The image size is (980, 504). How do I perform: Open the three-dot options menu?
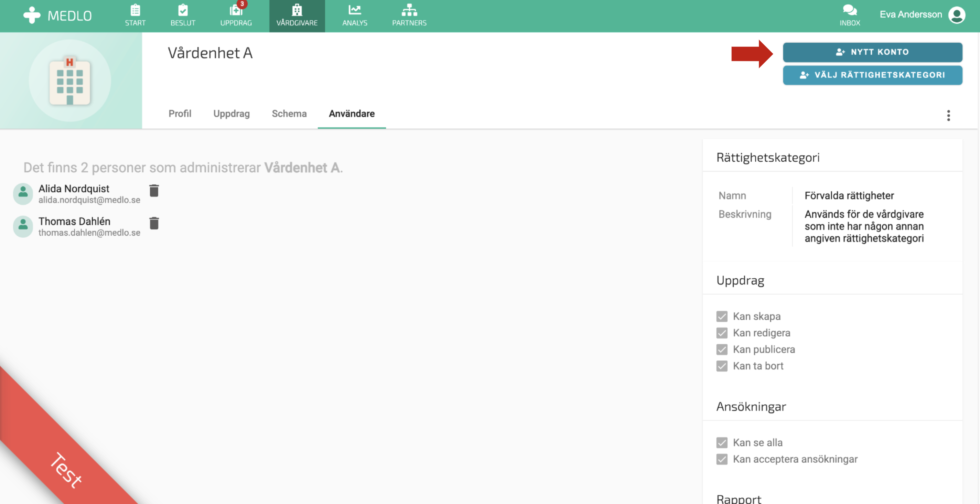pyautogui.click(x=948, y=115)
